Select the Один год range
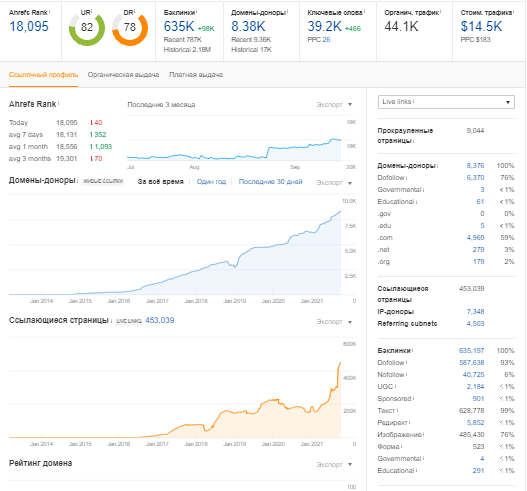Viewport: 527px width, 491px height. (x=211, y=182)
